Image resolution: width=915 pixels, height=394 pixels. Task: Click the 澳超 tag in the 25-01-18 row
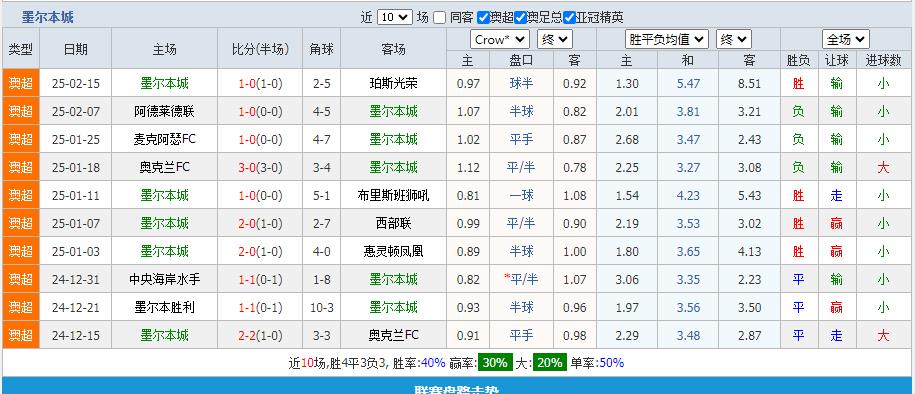(x=21, y=168)
